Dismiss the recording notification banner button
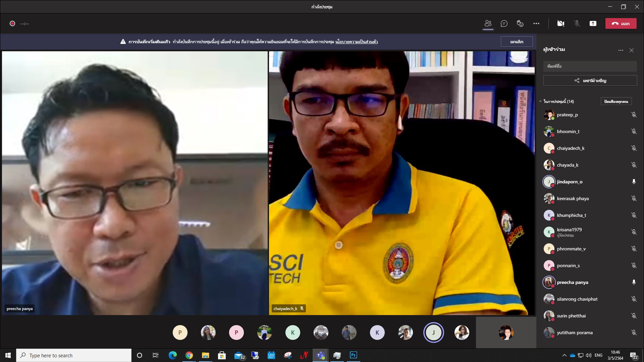644x362 pixels. 517,42
